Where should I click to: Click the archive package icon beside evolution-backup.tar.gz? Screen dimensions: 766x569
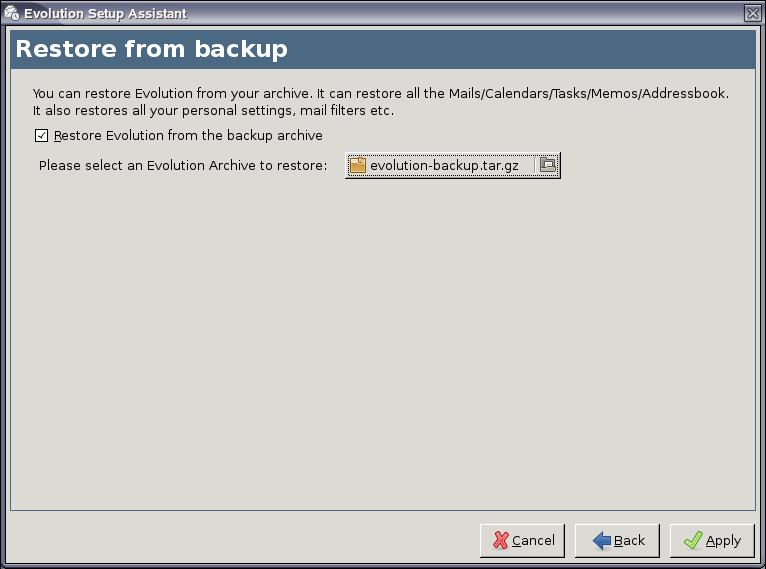coord(358,165)
